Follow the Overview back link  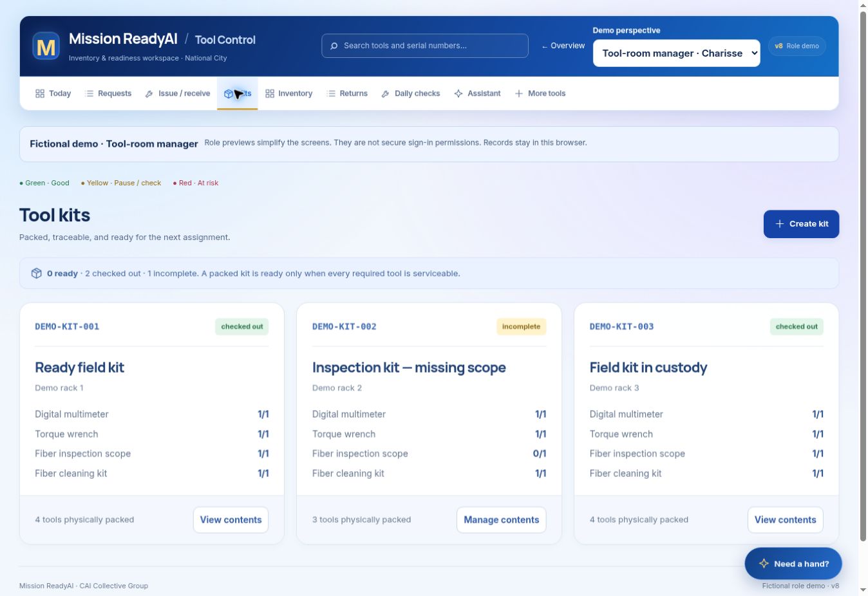[x=563, y=46]
